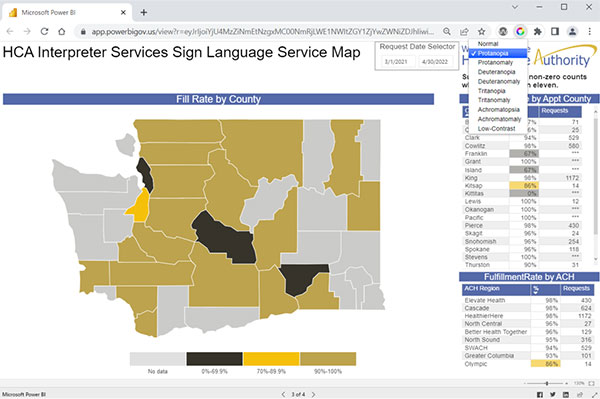Click the 90%-100% legend swatch
This screenshot has width=600, height=399.
coord(328,359)
